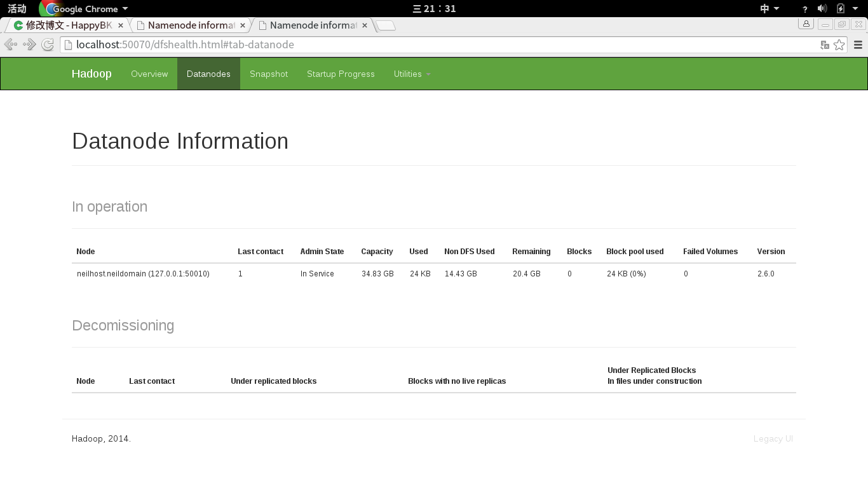Screen dimensions: 868x488
Task: Click the Admin State column header
Action: pyautogui.click(x=322, y=252)
